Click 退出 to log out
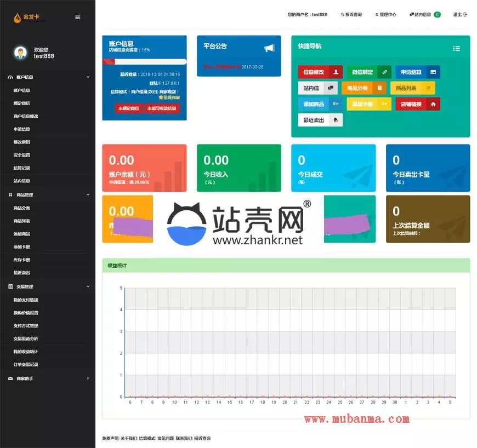477x448 pixels. click(460, 15)
